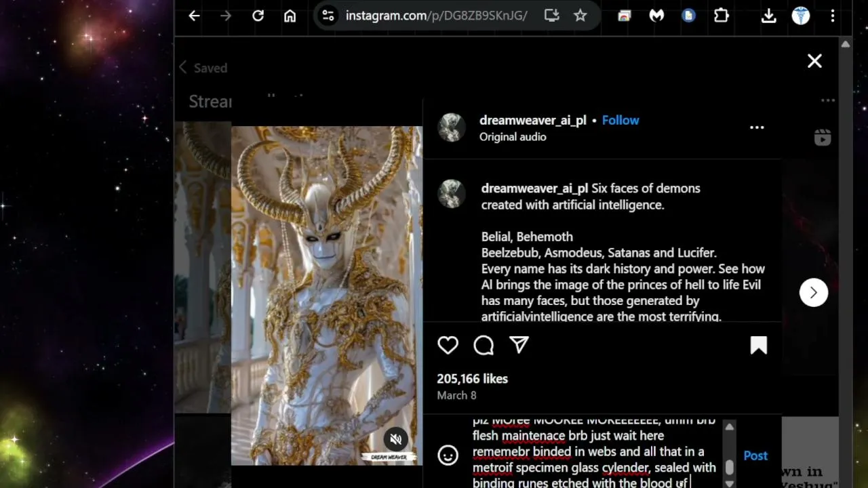The width and height of the screenshot is (868, 488).
Task: Open dreamweaver_ai_pl profile from post header
Action: (533, 120)
